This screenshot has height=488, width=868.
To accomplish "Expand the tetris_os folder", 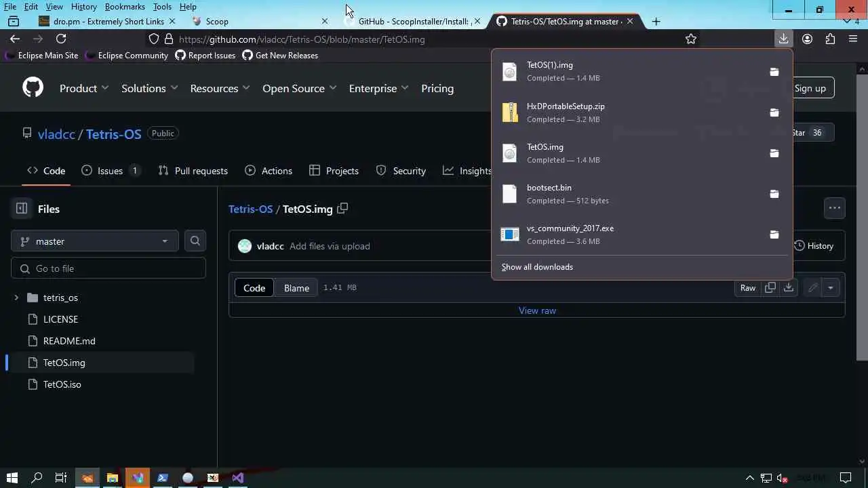I will (x=16, y=298).
